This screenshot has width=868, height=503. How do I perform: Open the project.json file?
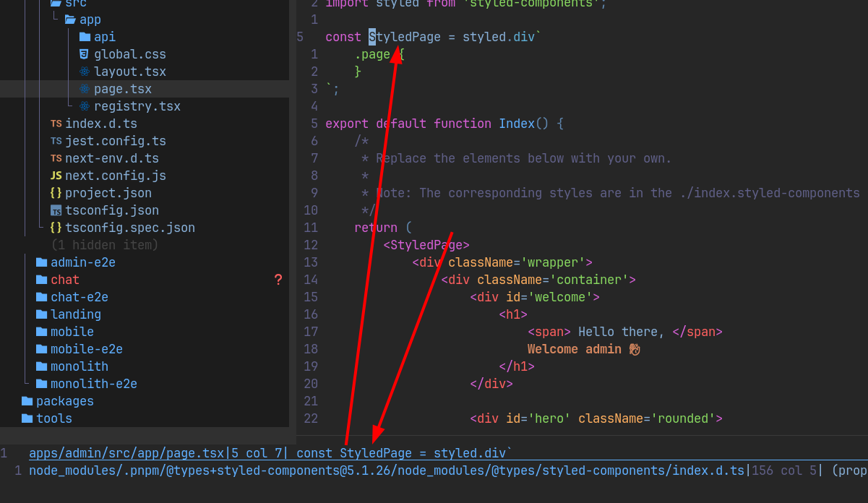point(108,193)
